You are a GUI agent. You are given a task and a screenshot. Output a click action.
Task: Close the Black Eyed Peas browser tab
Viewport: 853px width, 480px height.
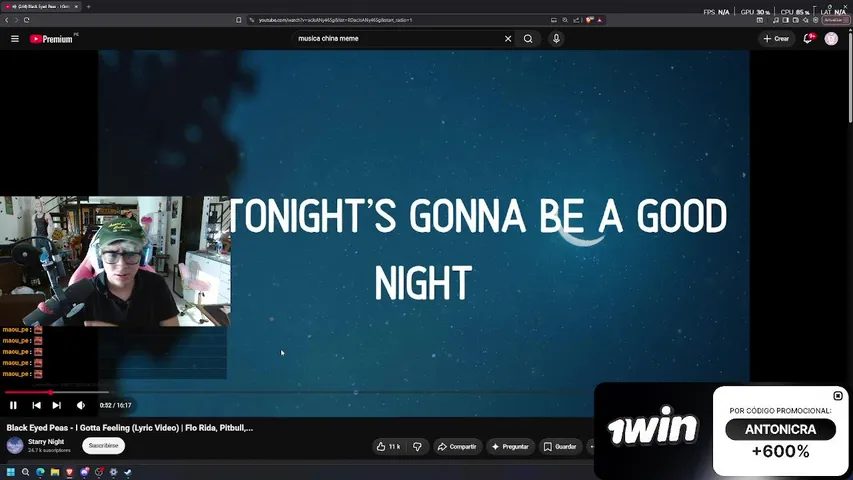click(x=76, y=7)
